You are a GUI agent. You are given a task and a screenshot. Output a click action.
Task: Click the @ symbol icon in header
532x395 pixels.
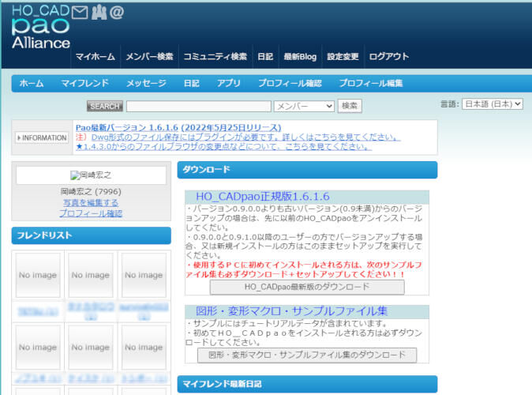[x=117, y=12]
